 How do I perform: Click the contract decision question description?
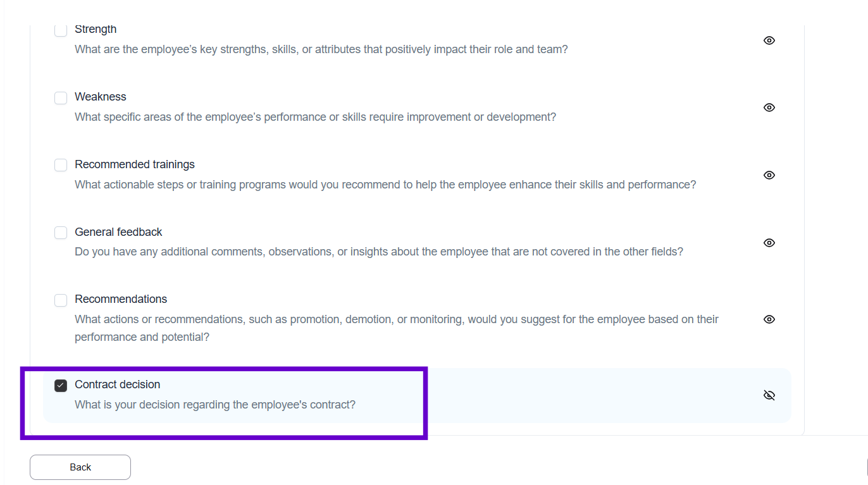(215, 405)
